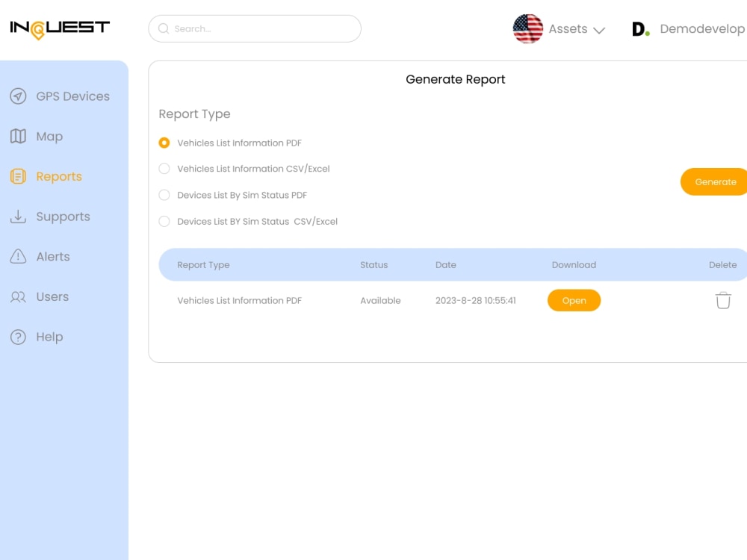Click the Reports document icon

tap(18, 176)
